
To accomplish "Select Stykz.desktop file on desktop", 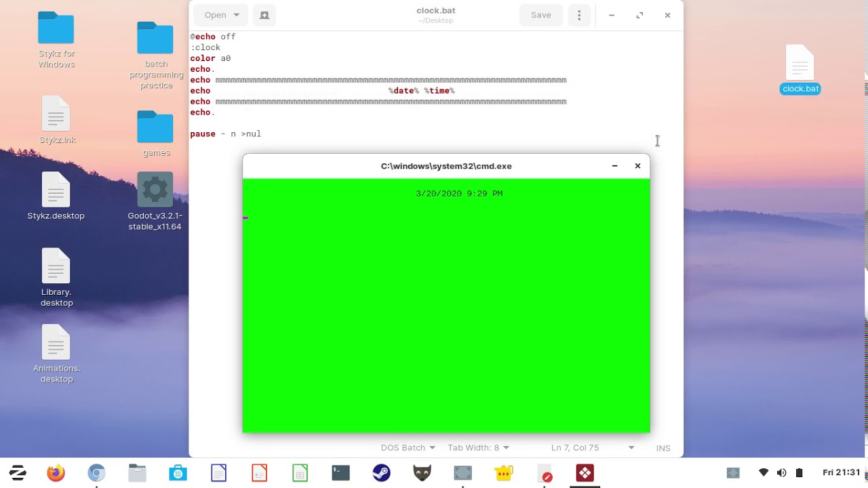I will [56, 197].
